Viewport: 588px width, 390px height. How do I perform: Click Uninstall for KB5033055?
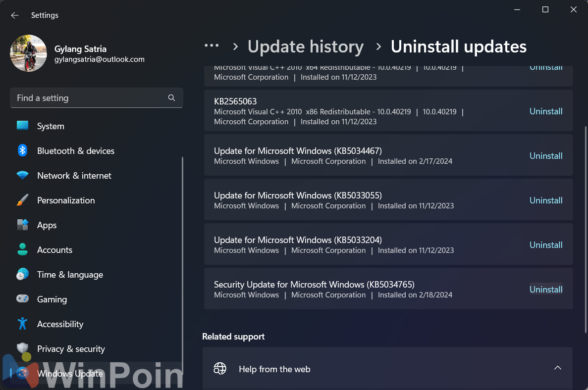546,200
